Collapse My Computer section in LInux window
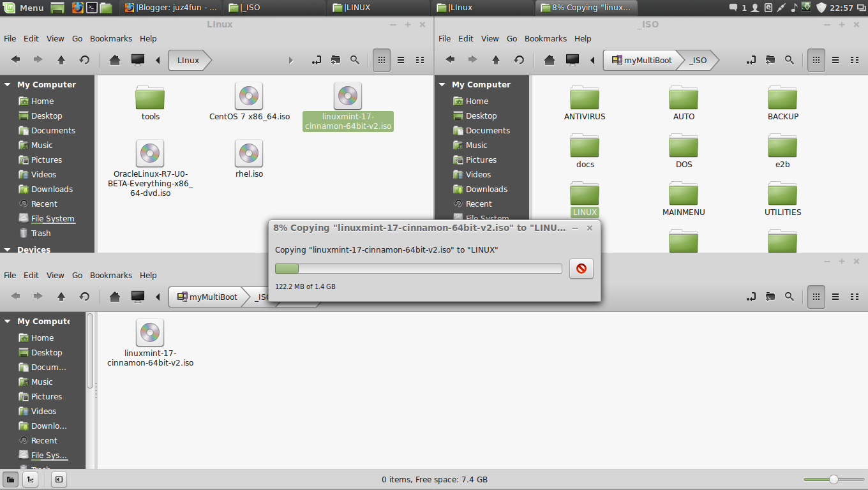Screen dimensions: 868x490 point(8,85)
